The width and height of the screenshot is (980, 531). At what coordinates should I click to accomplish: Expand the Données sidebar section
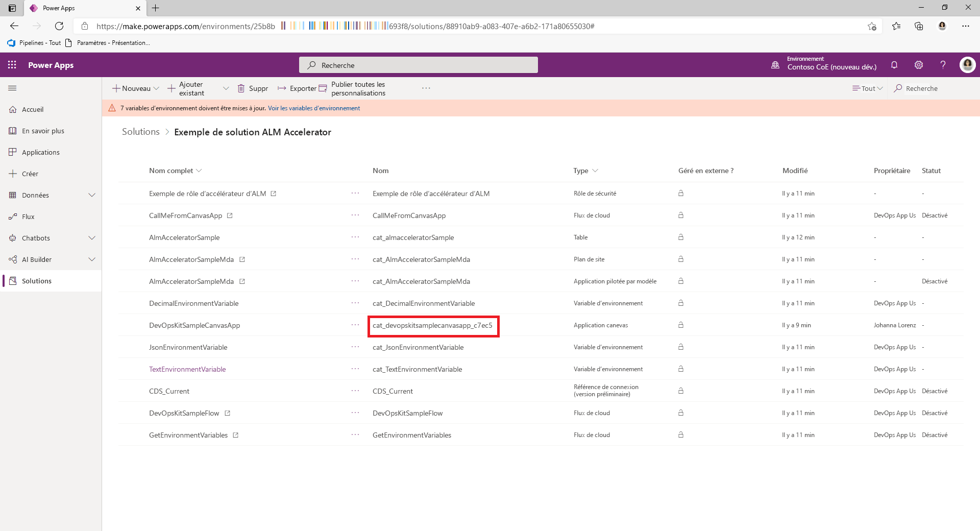(92, 195)
